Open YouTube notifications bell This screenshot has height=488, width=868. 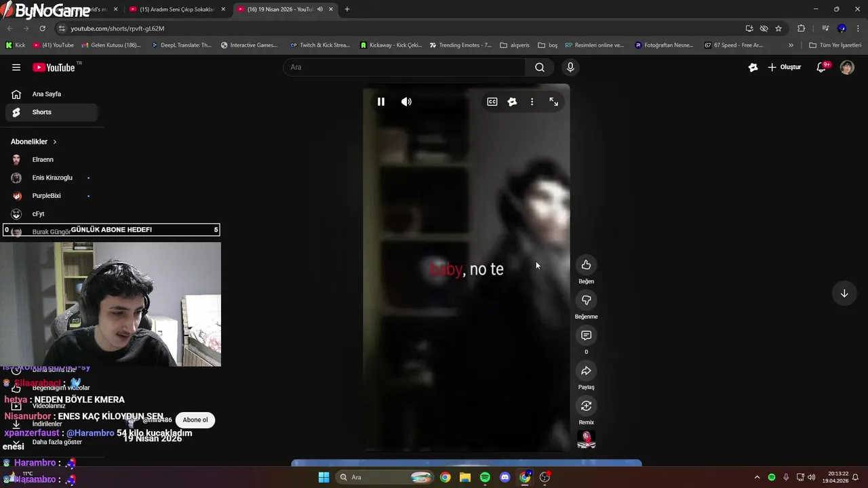click(821, 67)
